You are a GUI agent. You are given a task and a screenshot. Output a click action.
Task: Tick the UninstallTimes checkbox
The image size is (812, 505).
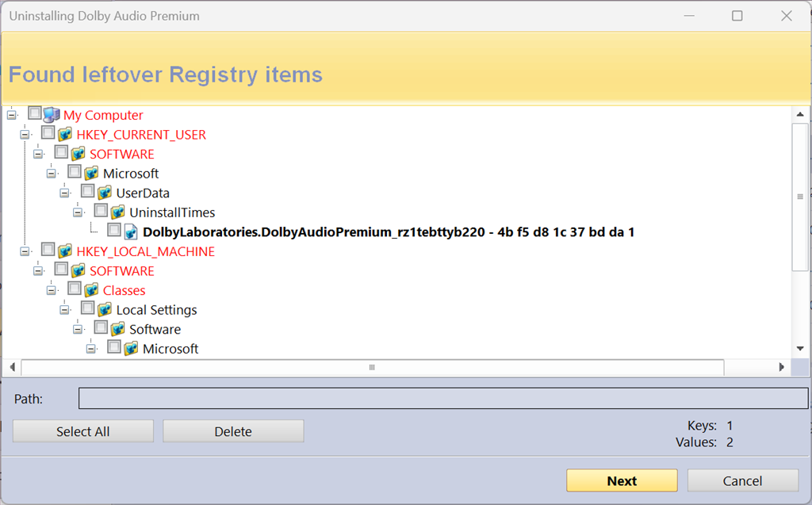(101, 210)
